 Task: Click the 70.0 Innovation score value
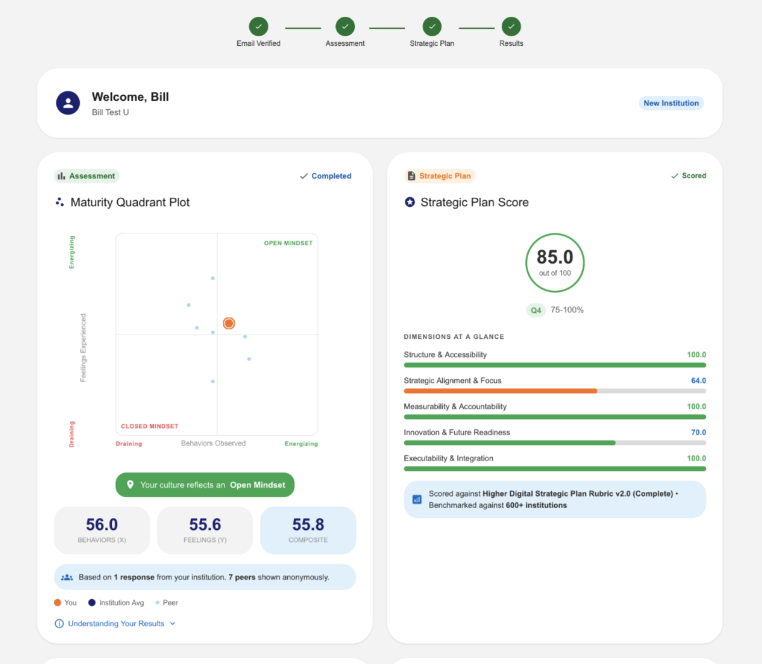(698, 432)
